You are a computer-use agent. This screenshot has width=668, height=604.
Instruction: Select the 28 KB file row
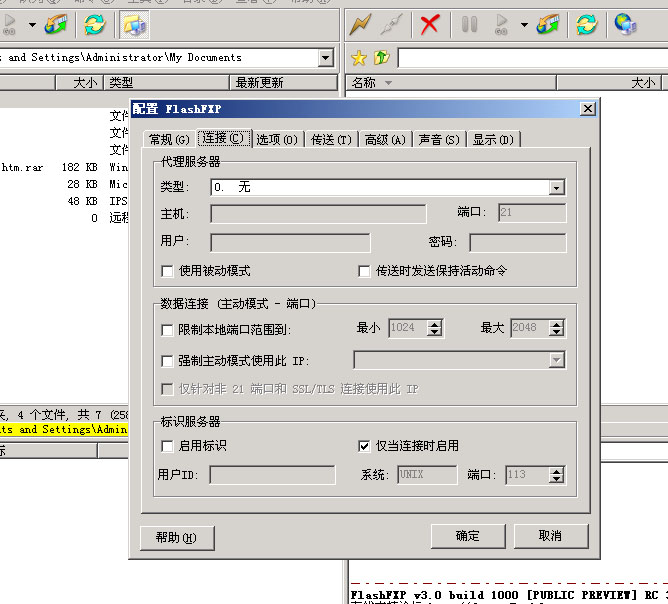pyautogui.click(x=64, y=184)
